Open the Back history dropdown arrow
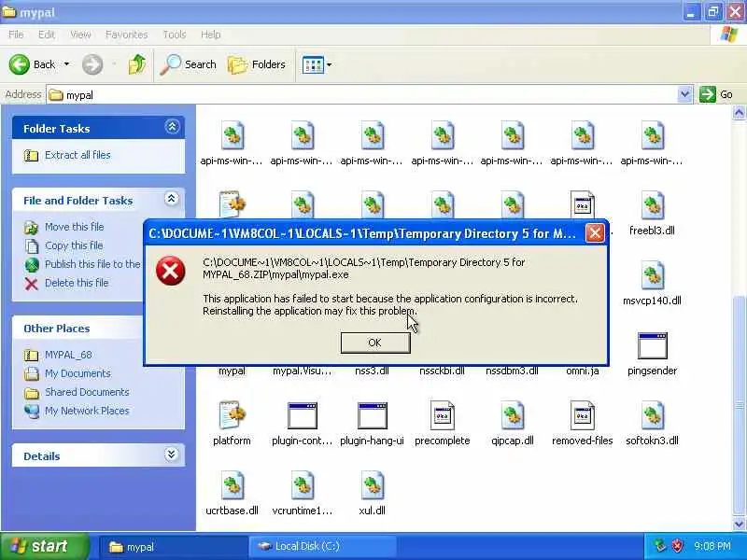This screenshot has width=747, height=560. pyautogui.click(x=66, y=64)
